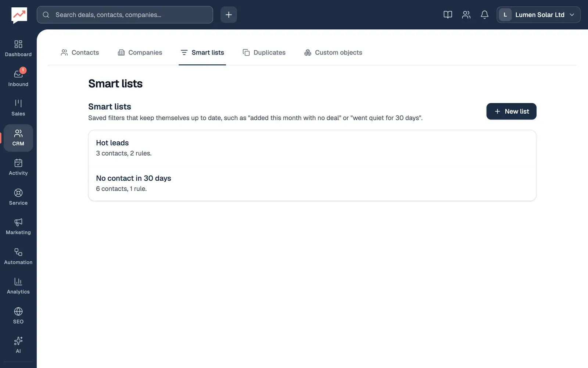Focus the search deals, contacts, companies field
Screen dimensions: 588x368
click(x=125, y=15)
